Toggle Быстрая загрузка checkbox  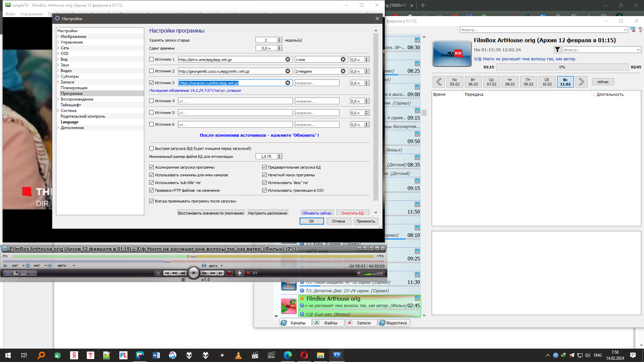click(x=151, y=148)
